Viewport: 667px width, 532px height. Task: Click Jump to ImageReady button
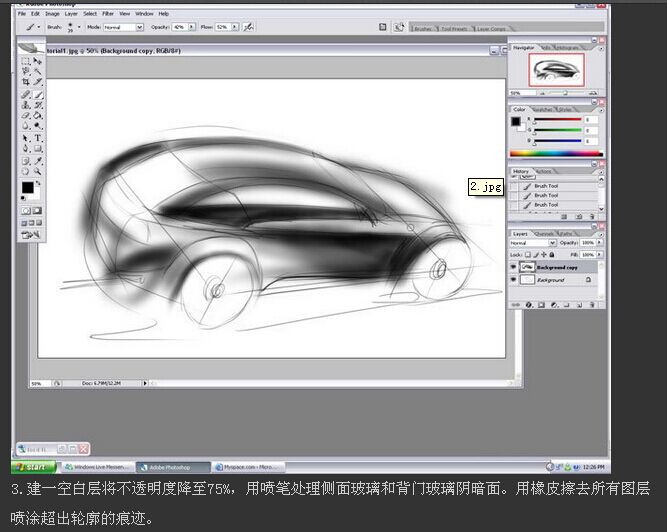tap(31, 235)
